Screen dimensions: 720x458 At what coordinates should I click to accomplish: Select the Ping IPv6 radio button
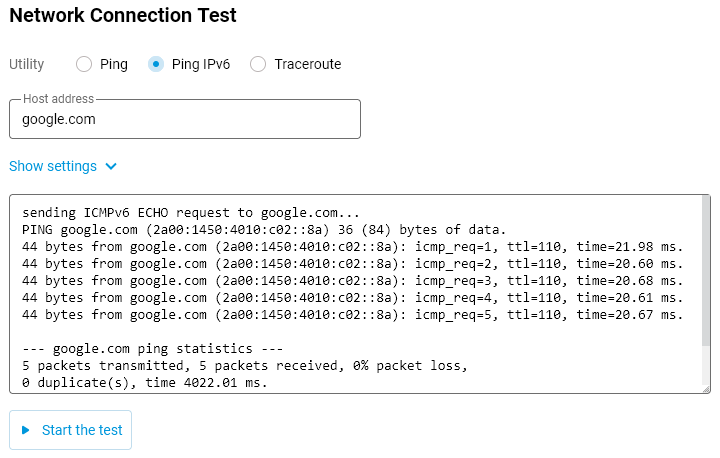(x=156, y=64)
